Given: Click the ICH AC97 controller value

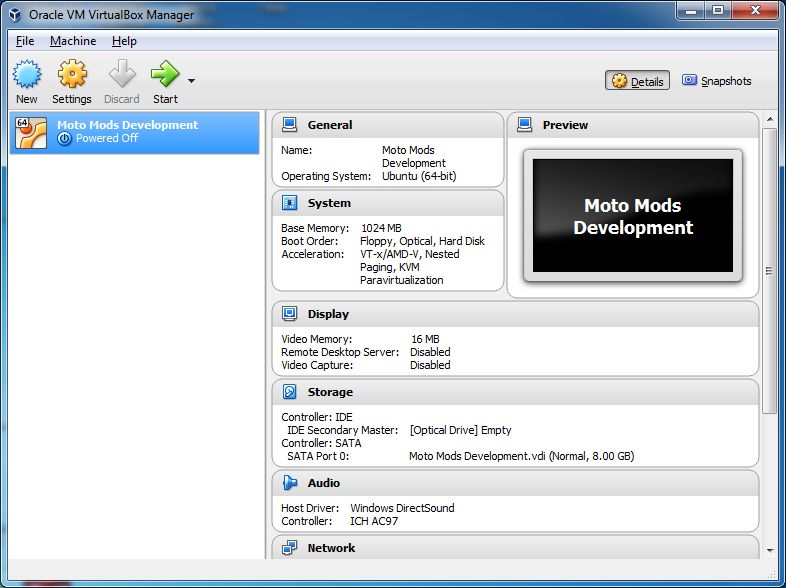Looking at the screenshot, I should (374, 521).
